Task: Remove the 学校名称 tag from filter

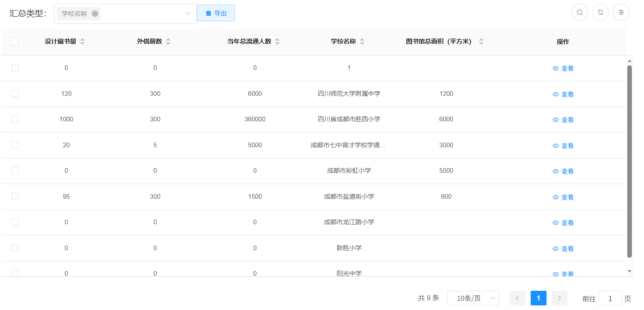Action: (x=95, y=14)
